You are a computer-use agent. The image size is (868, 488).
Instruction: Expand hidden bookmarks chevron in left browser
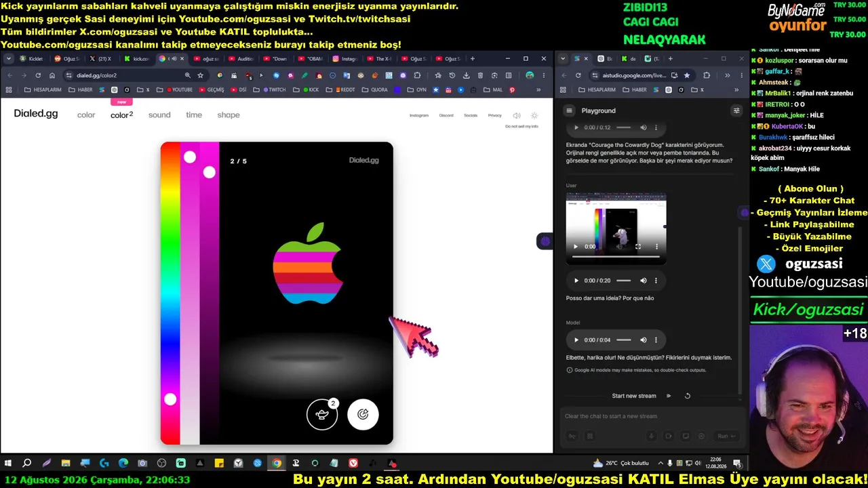pos(538,89)
